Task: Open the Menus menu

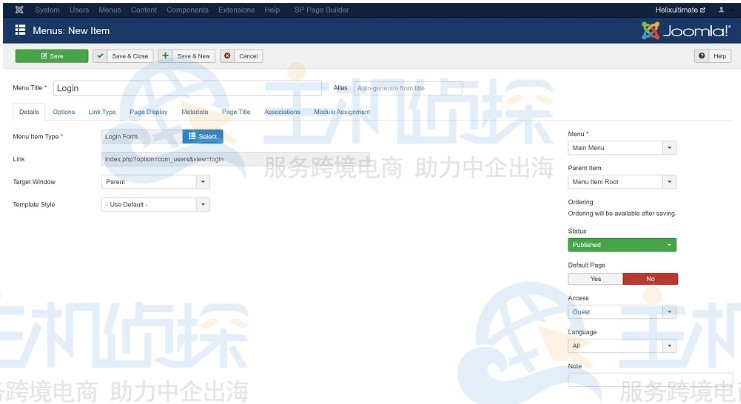Action: click(x=110, y=9)
